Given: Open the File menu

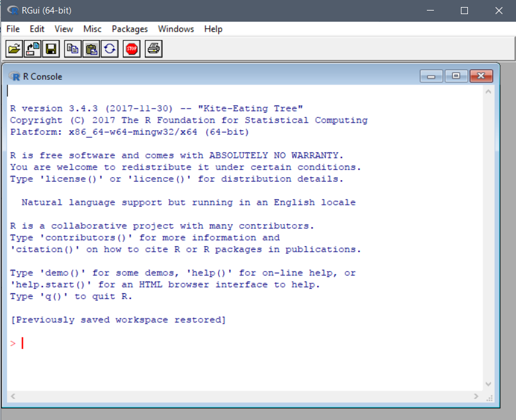Looking at the screenshot, I should pyautogui.click(x=13, y=29).
